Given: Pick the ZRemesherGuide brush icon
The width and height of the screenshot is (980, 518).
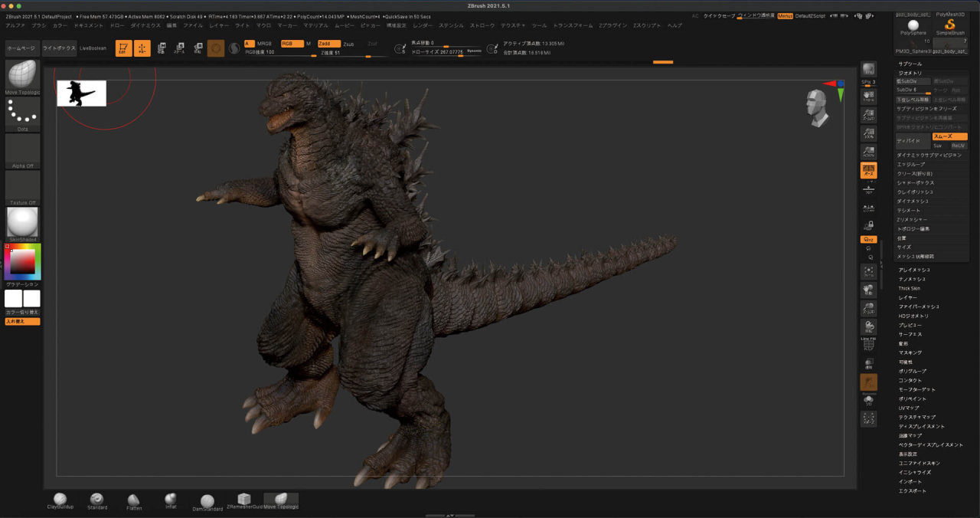Looking at the screenshot, I should click(244, 501).
